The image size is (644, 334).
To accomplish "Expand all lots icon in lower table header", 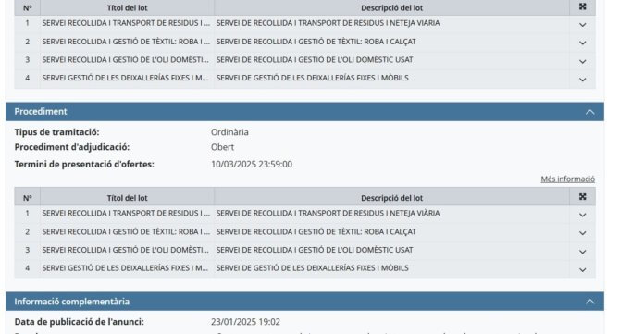I will (x=582, y=197).
